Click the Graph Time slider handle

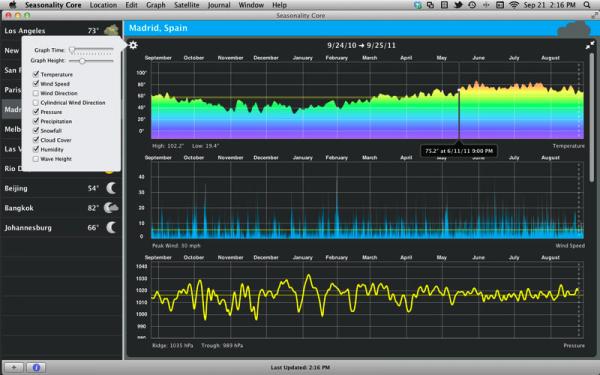pyautogui.click(x=72, y=50)
